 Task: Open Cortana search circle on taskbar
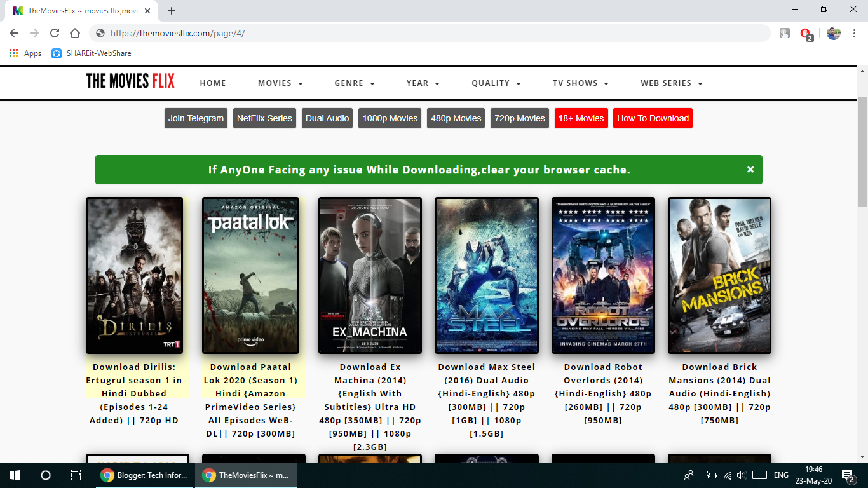click(x=46, y=475)
